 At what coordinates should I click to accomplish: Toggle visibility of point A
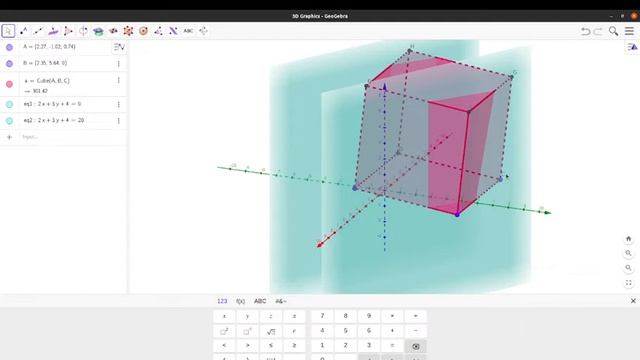pos(9,47)
